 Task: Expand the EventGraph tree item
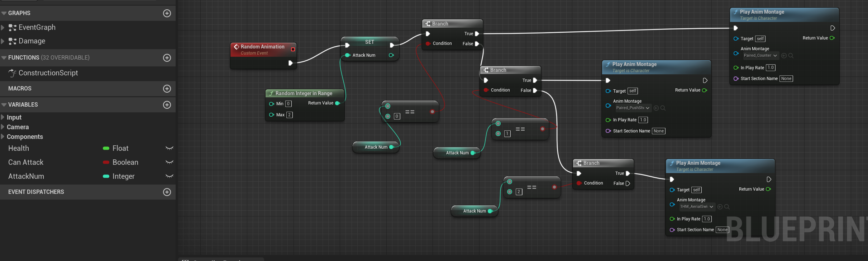click(3, 28)
